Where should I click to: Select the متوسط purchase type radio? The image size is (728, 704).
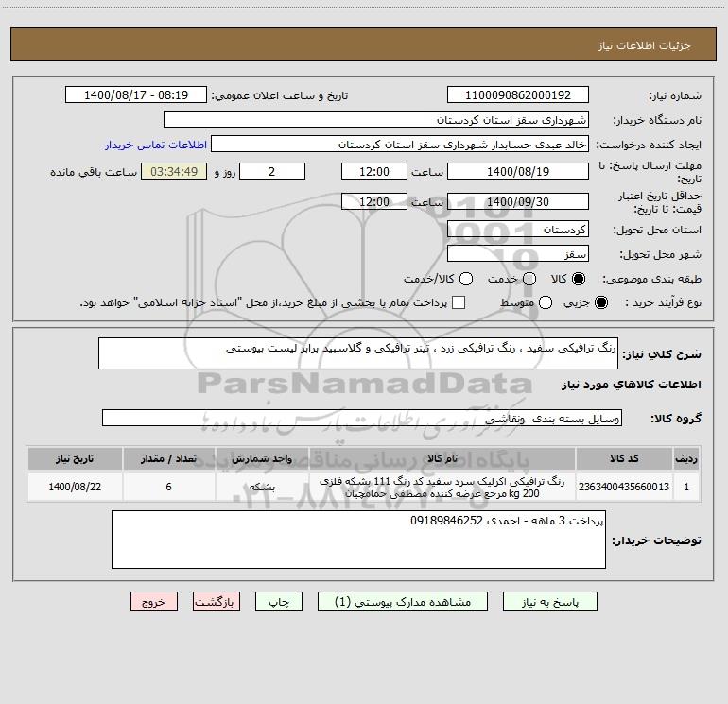(546, 302)
